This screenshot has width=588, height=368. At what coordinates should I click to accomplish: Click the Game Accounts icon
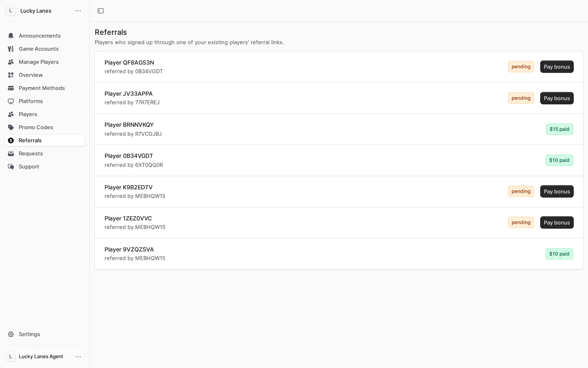pos(11,49)
